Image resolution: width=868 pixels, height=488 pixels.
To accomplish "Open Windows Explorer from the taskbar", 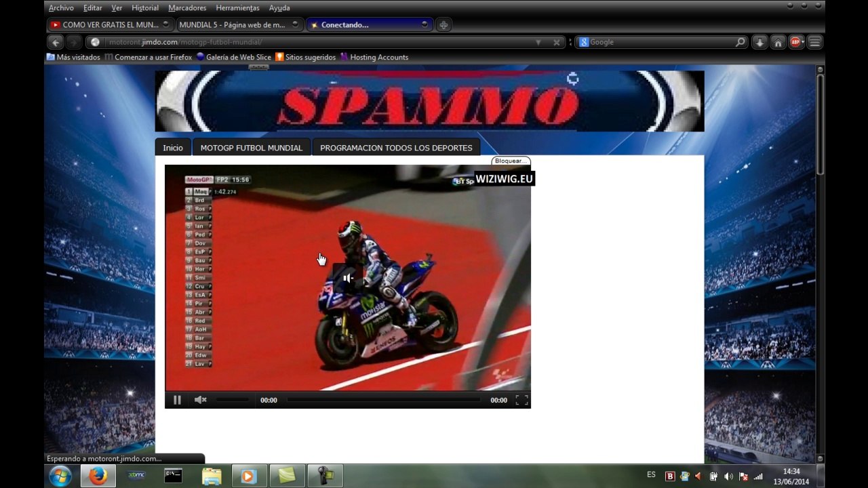I will (x=212, y=476).
